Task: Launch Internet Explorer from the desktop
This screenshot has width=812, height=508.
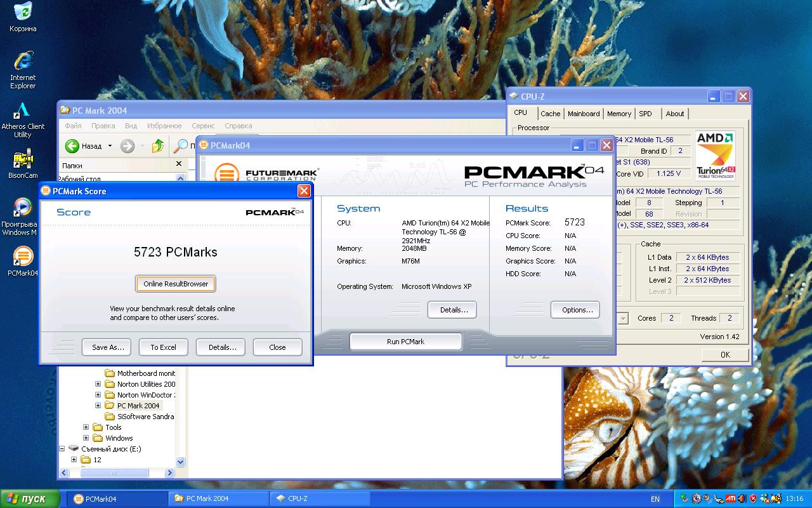Action: (23, 60)
